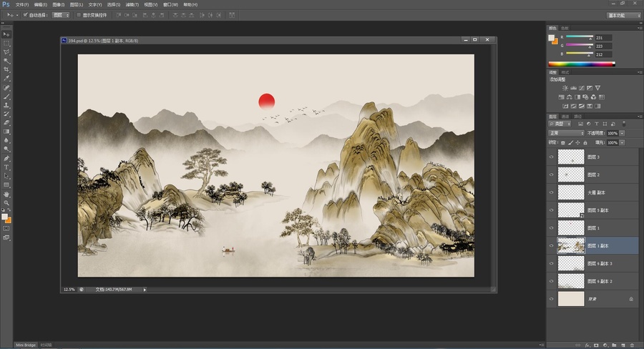Viewport: 644px width, 349px height.
Task: Add a Photo Filter adjustment
Action: (585, 97)
